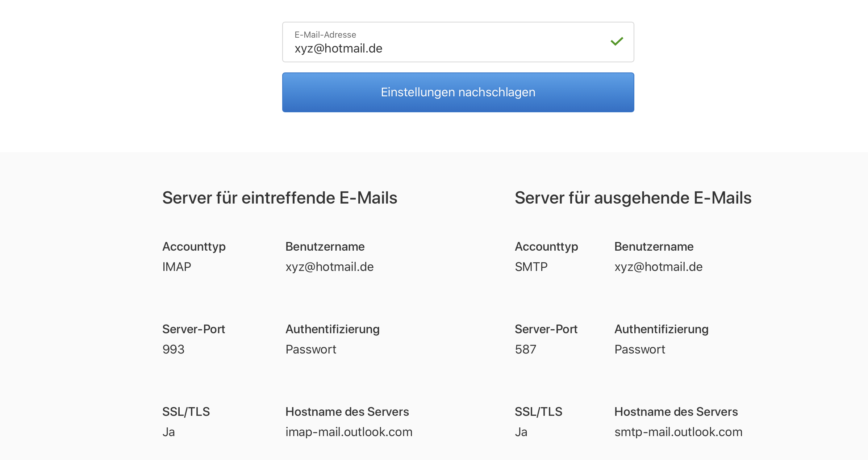868x460 pixels.
Task: Click the incoming server "Accounttyp" label
Action: click(x=194, y=247)
